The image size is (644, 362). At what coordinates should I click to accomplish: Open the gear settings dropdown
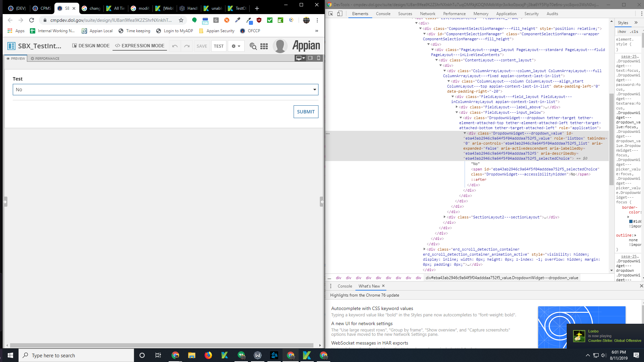tap(236, 46)
